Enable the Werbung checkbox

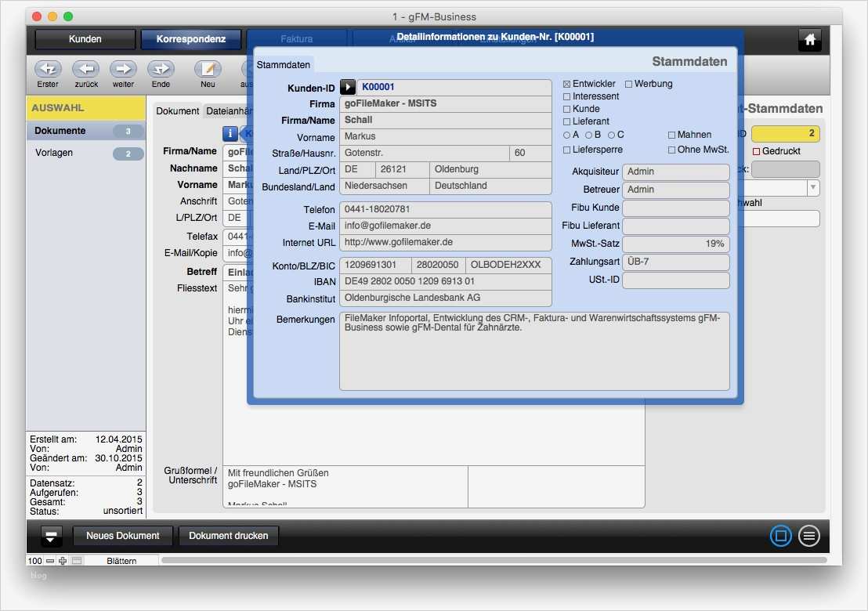pyautogui.click(x=629, y=84)
